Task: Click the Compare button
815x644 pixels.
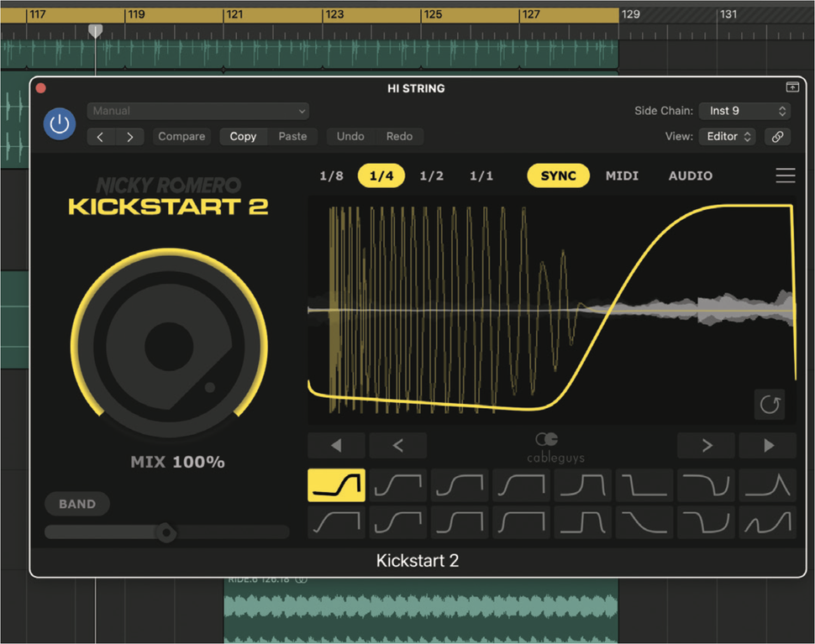Action: [181, 136]
